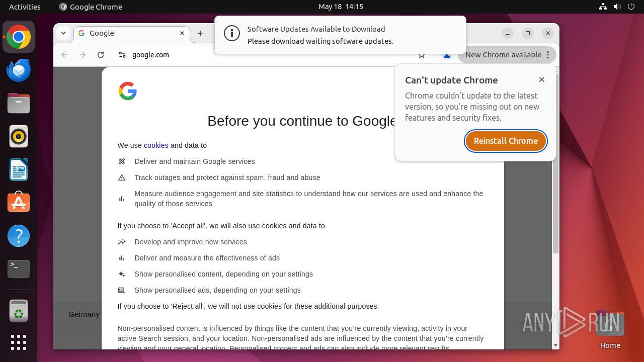Click scrollbar down arrow
The image size is (644, 362).
(555, 345)
